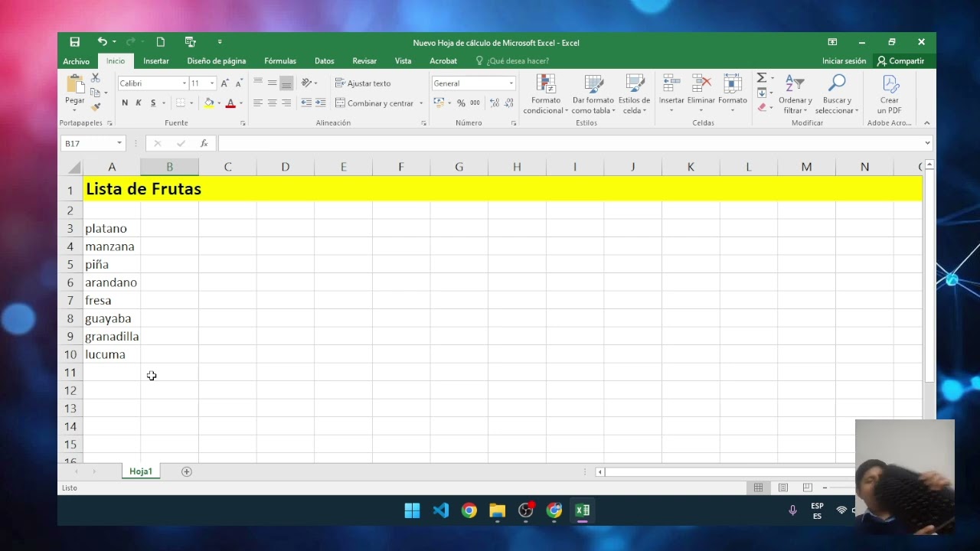Open the font size dropdown

[212, 83]
